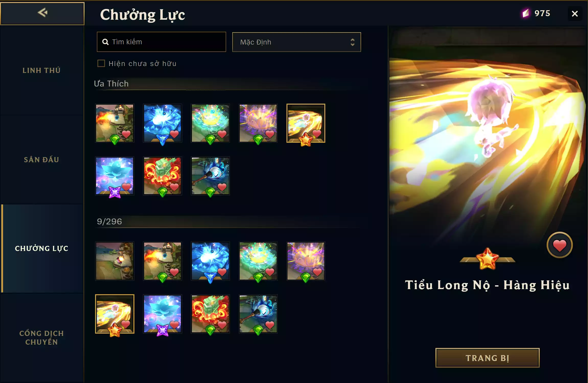The height and width of the screenshot is (383, 588).
Task: Enable the Hiện chưa sở hữu checkbox
Action: point(101,63)
